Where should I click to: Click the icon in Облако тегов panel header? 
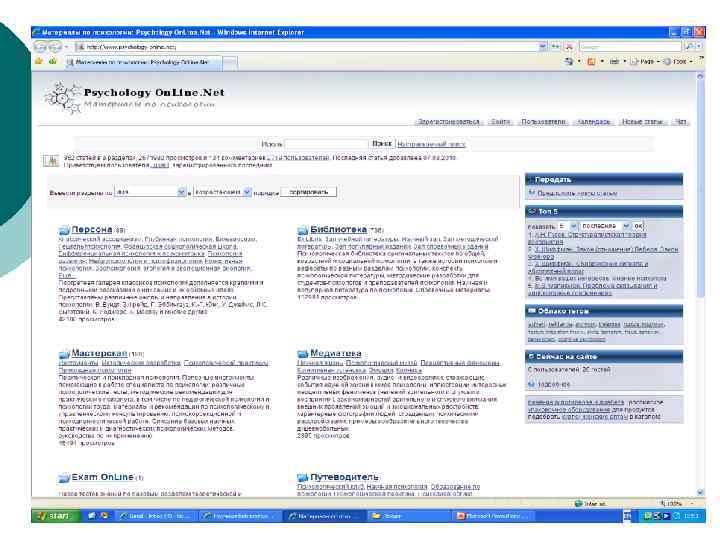[x=533, y=311]
